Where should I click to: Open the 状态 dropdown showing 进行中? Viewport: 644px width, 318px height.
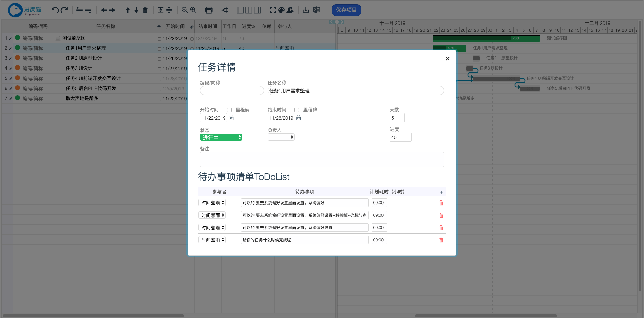point(221,137)
